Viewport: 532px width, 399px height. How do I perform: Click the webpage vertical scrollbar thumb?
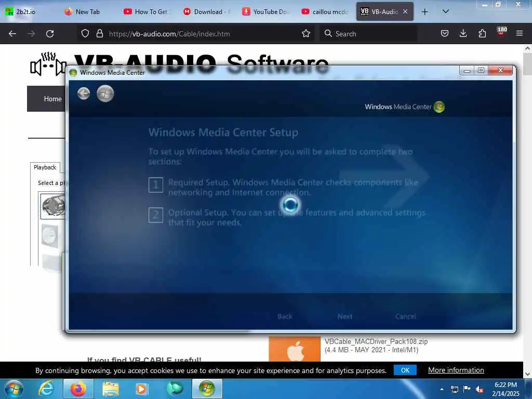tap(527, 64)
